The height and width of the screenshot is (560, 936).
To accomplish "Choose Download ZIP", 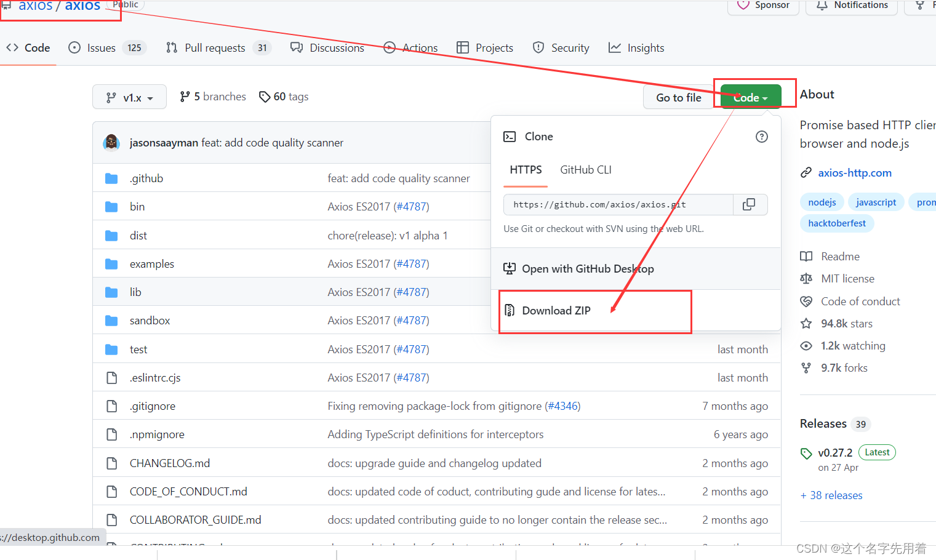I will pos(556,311).
